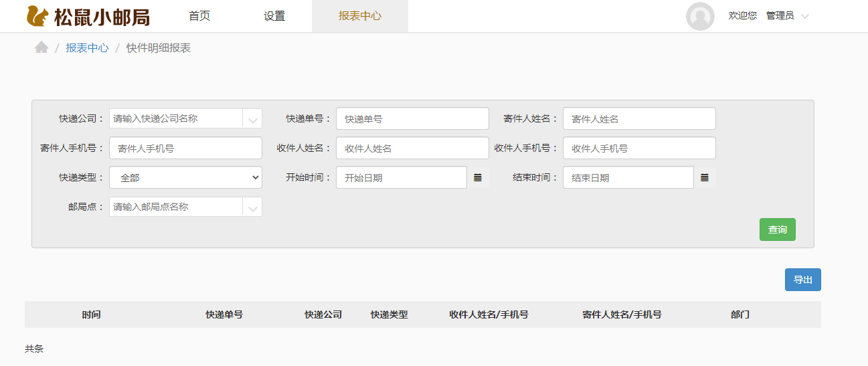Focus the 寄件人姓名 input field
868x366 pixels.
639,118
